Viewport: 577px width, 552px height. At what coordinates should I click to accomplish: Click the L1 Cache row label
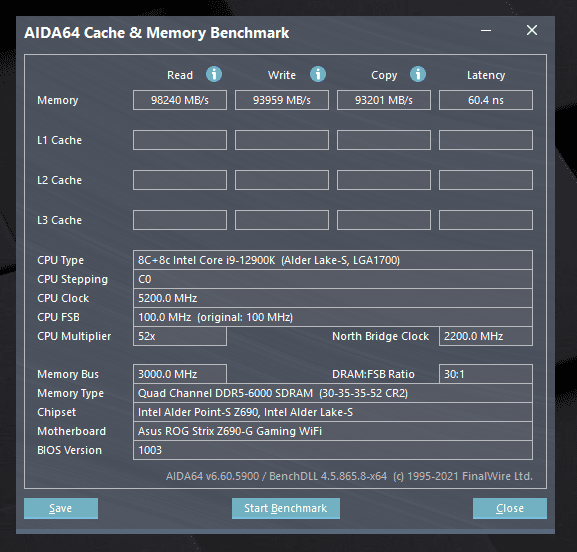coord(60,140)
